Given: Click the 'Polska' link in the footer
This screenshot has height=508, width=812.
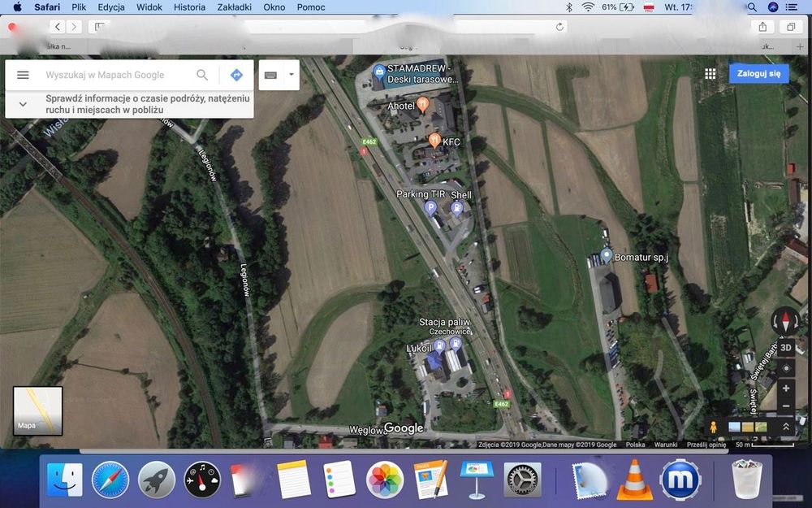Looking at the screenshot, I should point(636,445).
